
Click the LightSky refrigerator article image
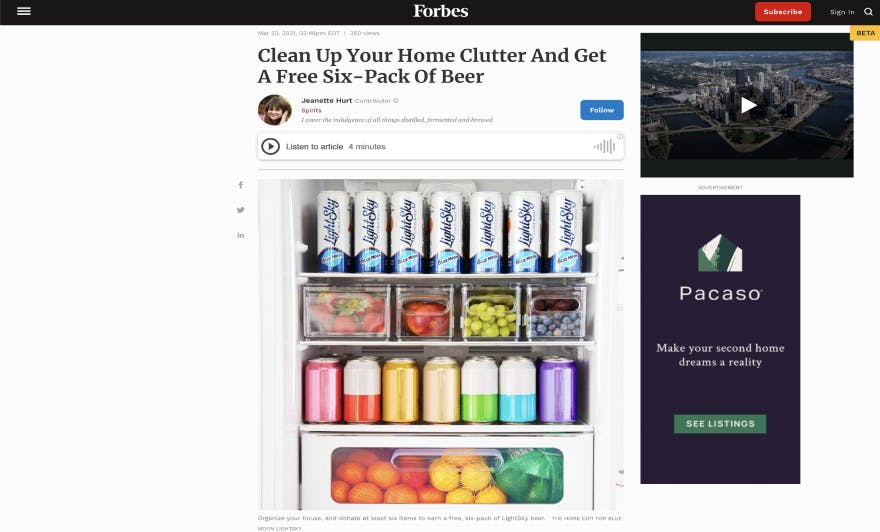441,345
